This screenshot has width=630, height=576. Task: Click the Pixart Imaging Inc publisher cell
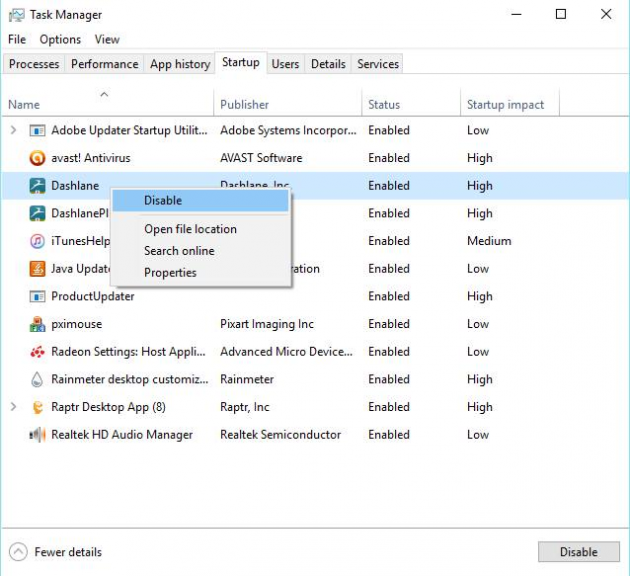pyautogui.click(x=267, y=324)
